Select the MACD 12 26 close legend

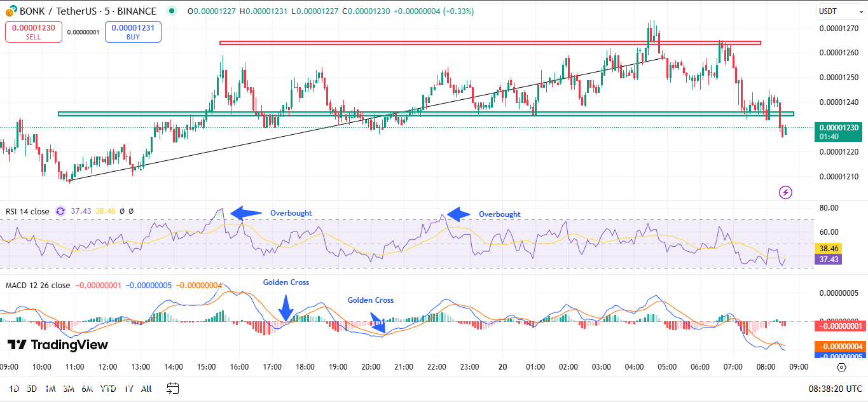[38, 285]
